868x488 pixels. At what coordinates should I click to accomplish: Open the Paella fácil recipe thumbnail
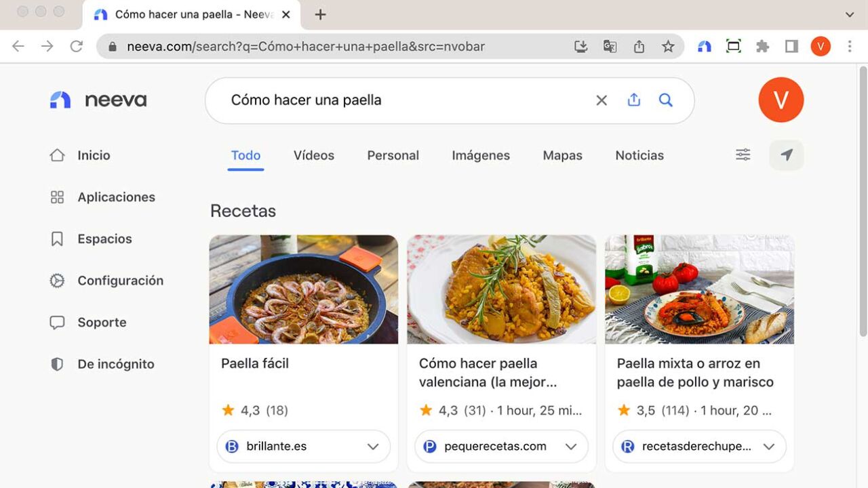point(303,289)
